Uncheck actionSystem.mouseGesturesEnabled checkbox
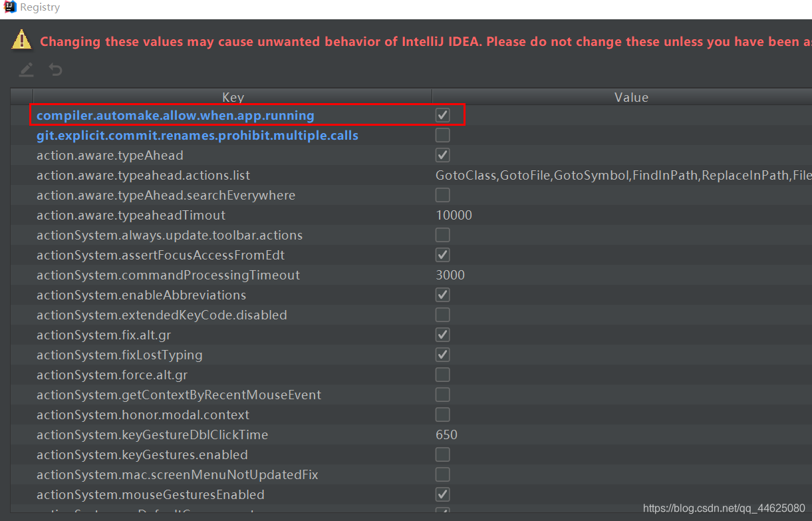 [x=442, y=494]
